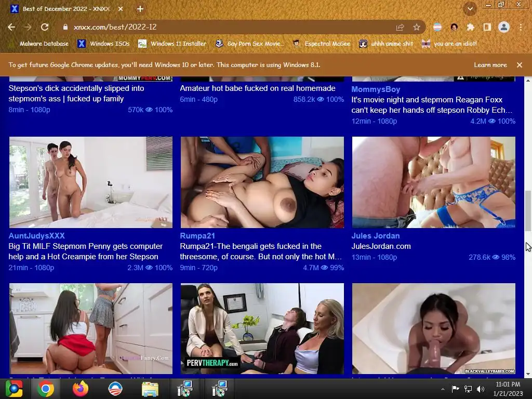Dismiss the Chrome update infobar
This screenshot has width=532, height=399.
coord(520,65)
